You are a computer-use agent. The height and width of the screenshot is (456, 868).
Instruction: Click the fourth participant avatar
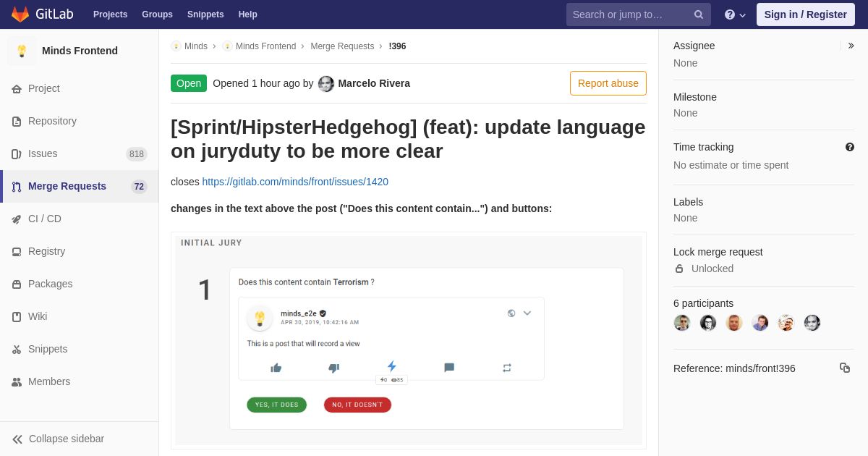(760, 323)
